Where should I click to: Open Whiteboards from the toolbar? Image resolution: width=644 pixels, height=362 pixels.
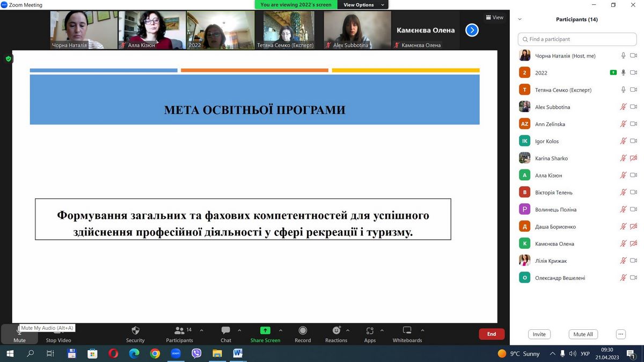point(407,330)
